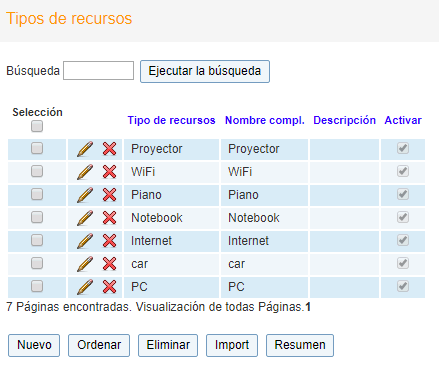The image size is (439, 369).
Task: Edit Notebook row using the pencil icon
Action: [85, 218]
